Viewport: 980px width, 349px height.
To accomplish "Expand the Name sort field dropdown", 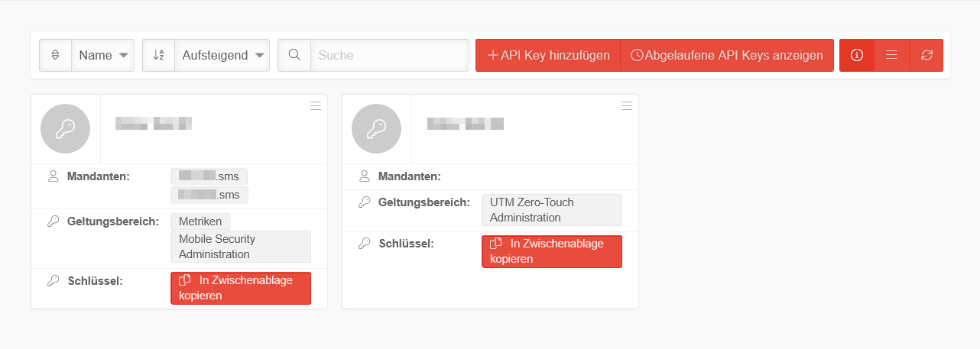I will click(103, 55).
